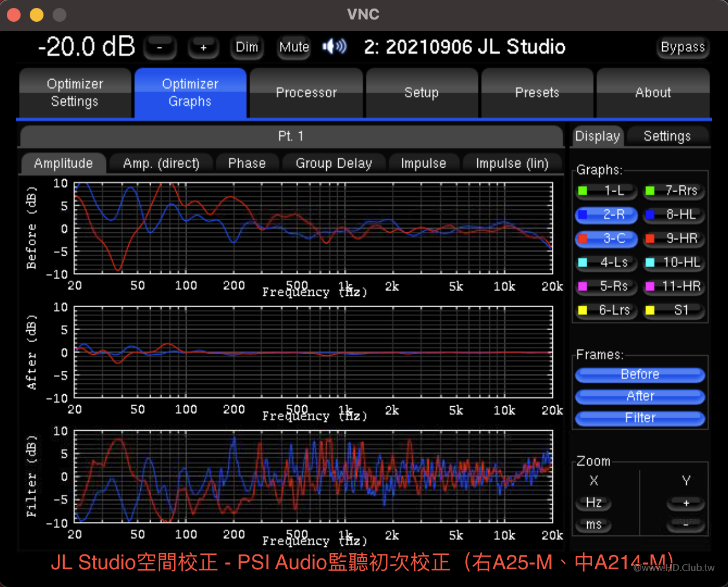The height and width of the screenshot is (587, 728).
Task: Hide the 3-C red channel graph
Action: coord(606,239)
